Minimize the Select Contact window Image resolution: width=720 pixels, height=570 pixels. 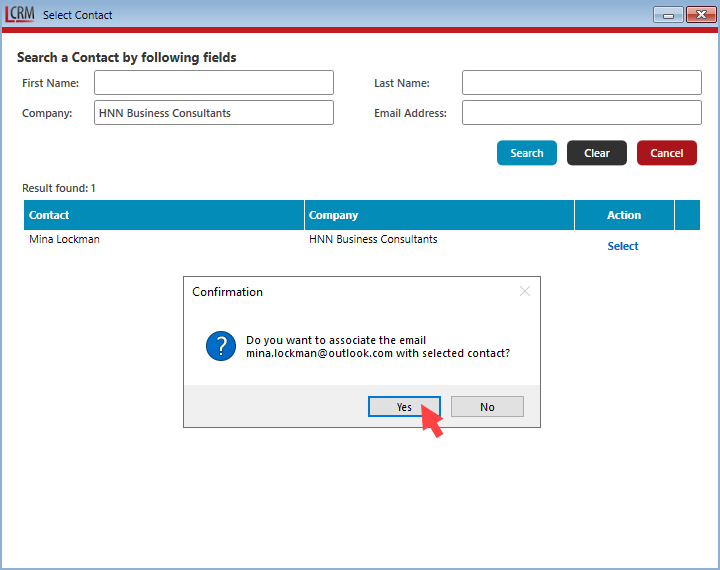[x=668, y=14]
